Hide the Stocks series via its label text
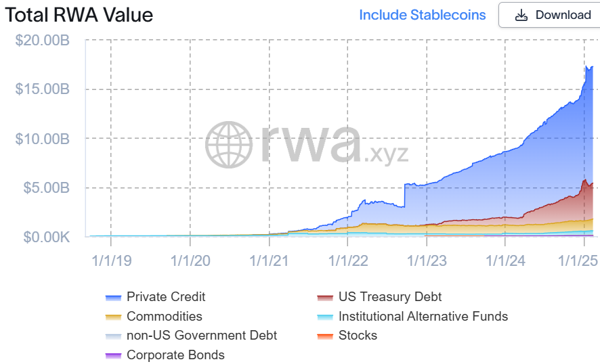 coord(358,336)
